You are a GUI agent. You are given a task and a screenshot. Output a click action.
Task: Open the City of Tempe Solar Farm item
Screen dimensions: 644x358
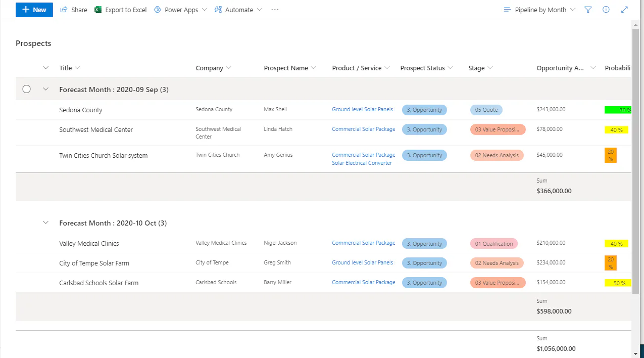(x=94, y=263)
